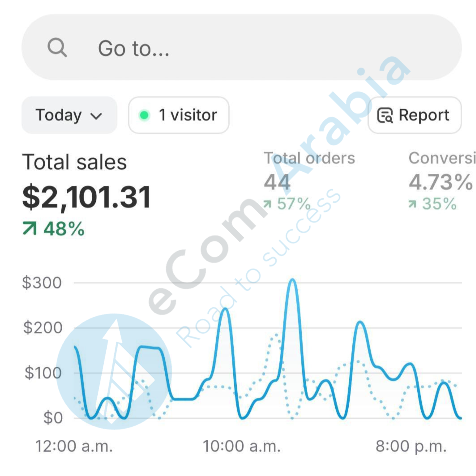Click the 8:00 p.m. axis label
The height and width of the screenshot is (476, 476).
coord(411,446)
